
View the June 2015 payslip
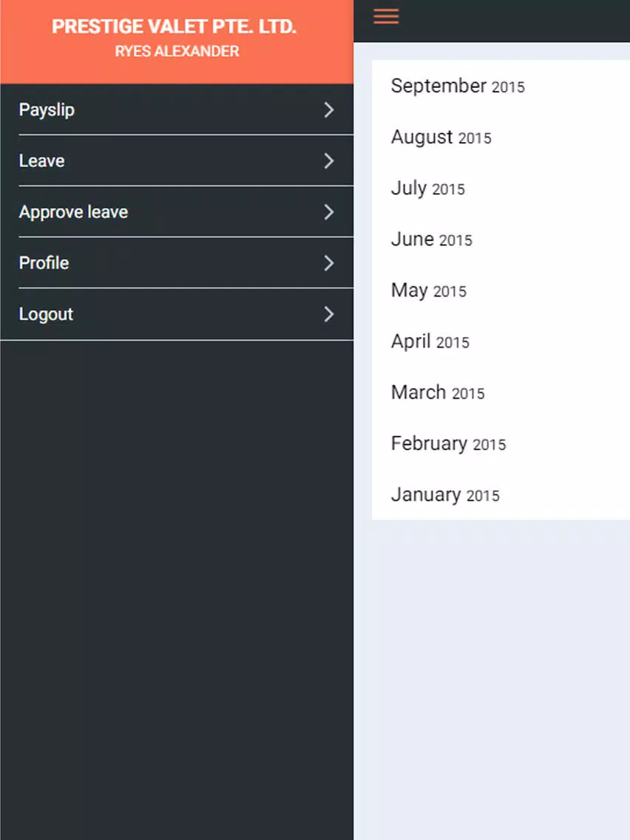pos(501,239)
